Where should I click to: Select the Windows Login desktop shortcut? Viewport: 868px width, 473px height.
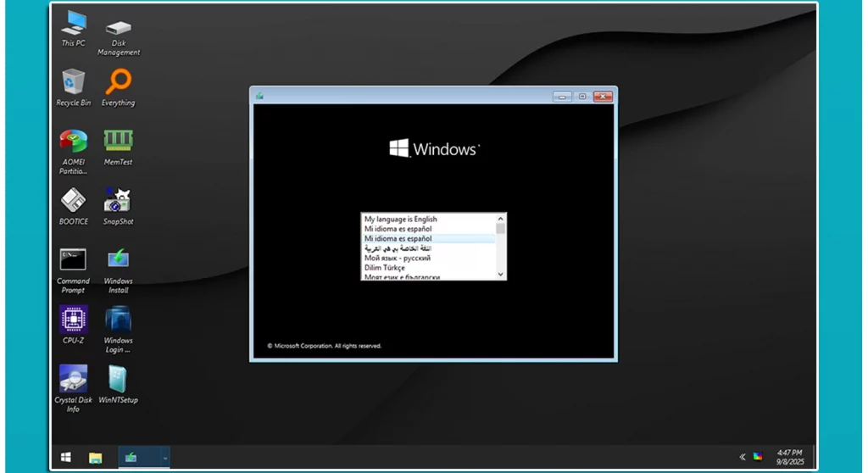[x=118, y=320]
